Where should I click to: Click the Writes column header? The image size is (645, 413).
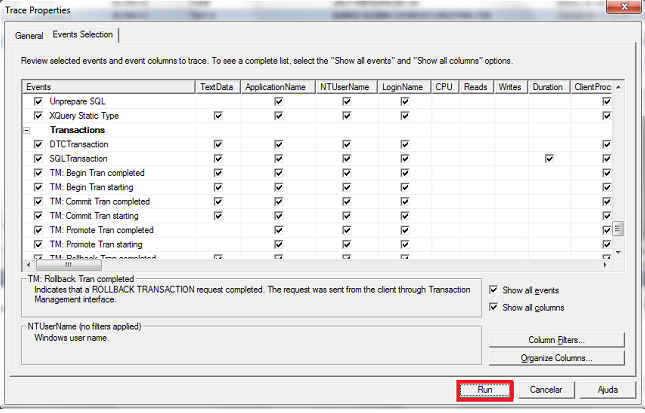coord(511,87)
